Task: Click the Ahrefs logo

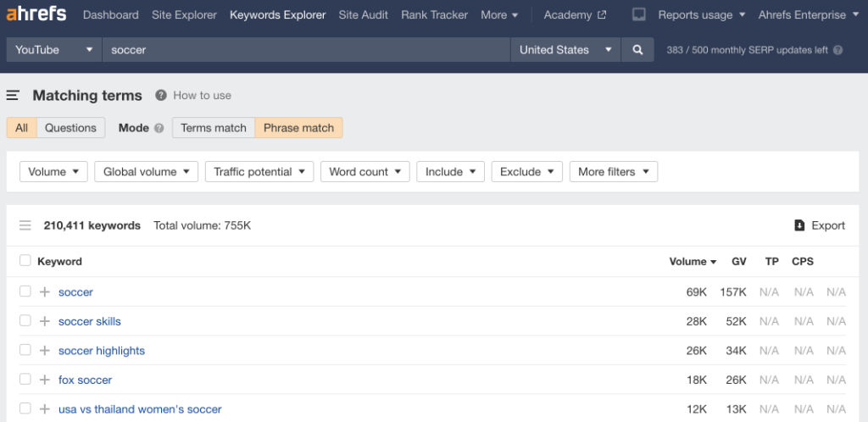Action: (36, 14)
